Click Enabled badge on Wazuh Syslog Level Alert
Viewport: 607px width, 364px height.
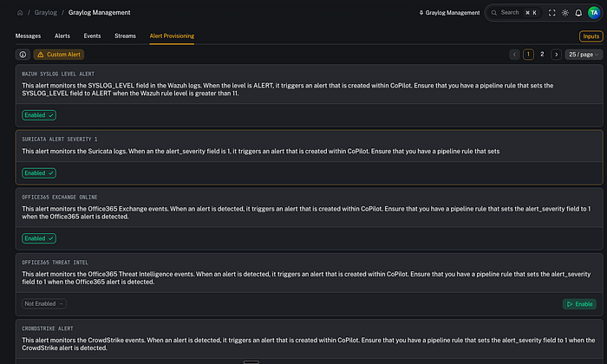[39, 115]
